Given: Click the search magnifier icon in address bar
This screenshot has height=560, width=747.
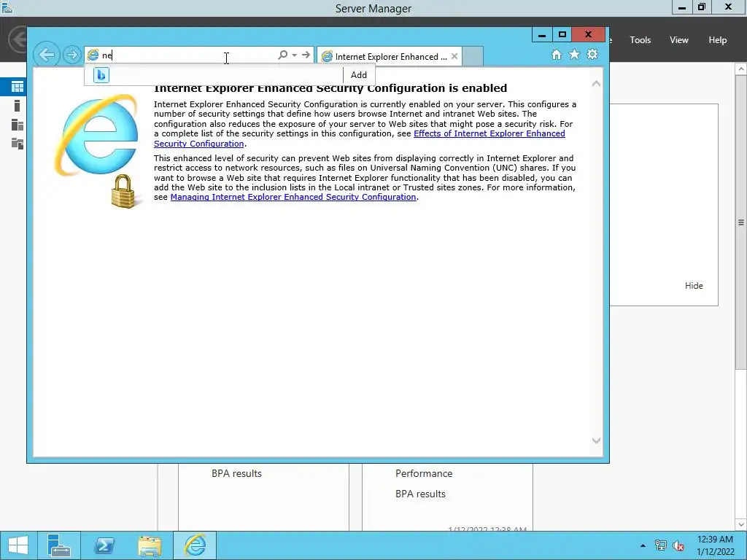Looking at the screenshot, I should click(282, 55).
